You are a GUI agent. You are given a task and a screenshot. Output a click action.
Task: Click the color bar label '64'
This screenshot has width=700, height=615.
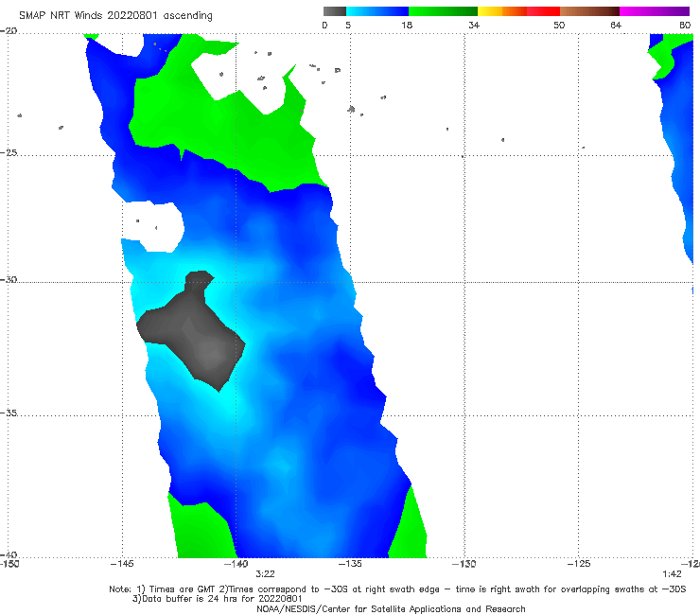click(x=616, y=25)
